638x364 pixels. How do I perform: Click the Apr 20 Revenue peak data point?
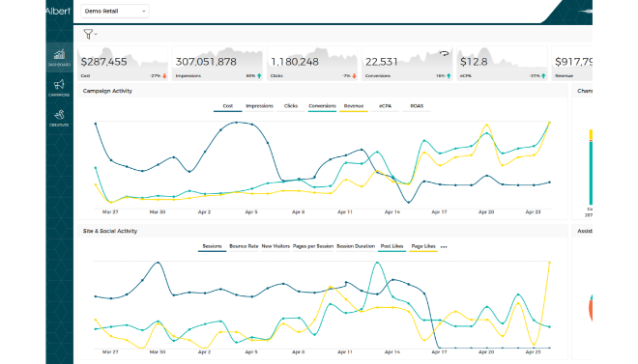486,126
